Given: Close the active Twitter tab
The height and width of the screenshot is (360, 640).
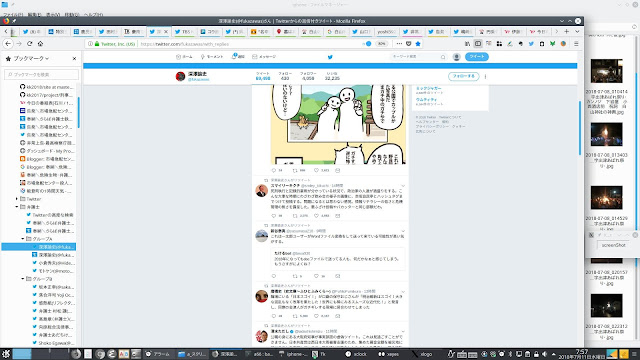Looking at the screenshot, I should click(x=166, y=31).
